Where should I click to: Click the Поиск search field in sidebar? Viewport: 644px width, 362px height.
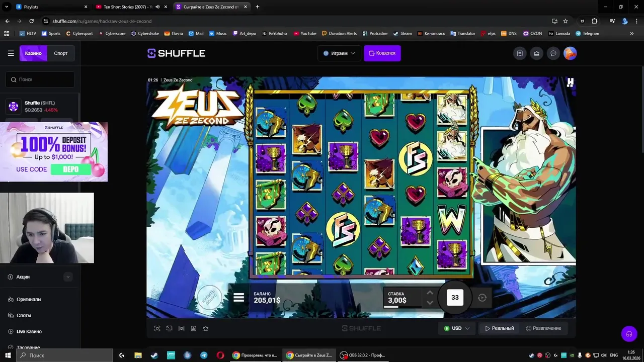[x=40, y=79]
